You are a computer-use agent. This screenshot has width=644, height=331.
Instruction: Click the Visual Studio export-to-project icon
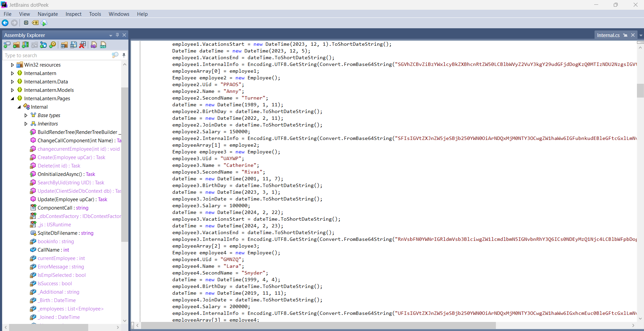[x=94, y=45]
